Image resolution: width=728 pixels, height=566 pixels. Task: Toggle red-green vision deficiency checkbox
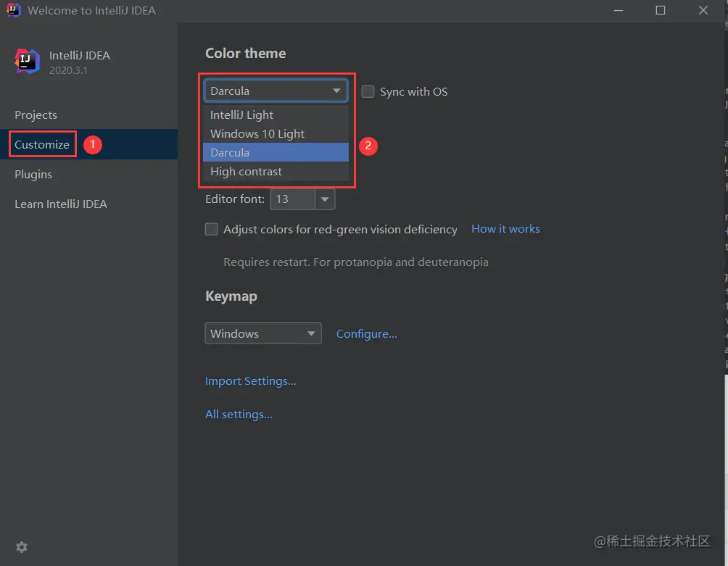[x=211, y=229]
